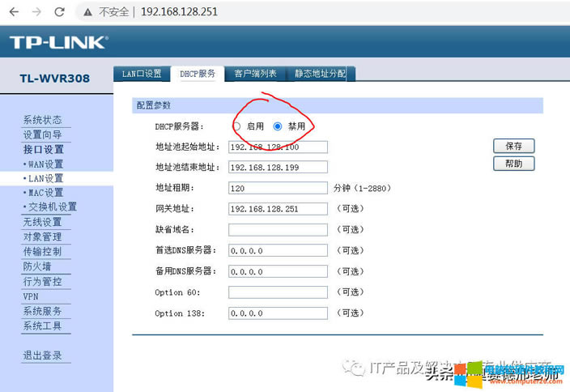Expand 对象管理 in the sidebar
570x392 pixels.
[43, 236]
